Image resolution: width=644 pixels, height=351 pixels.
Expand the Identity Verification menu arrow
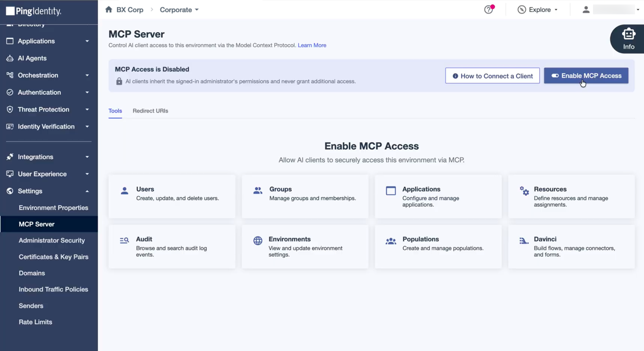(x=87, y=127)
